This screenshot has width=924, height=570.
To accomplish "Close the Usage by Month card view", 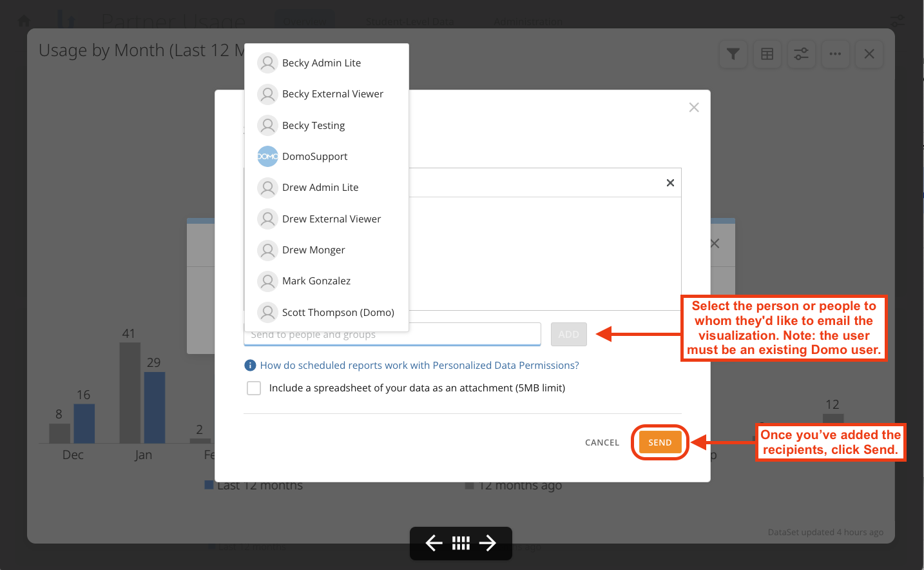I will [869, 54].
